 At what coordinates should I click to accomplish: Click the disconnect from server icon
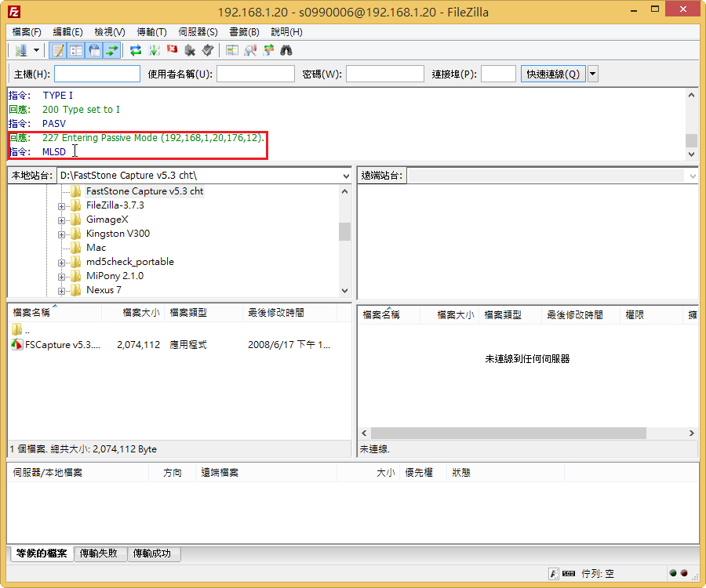[190, 50]
